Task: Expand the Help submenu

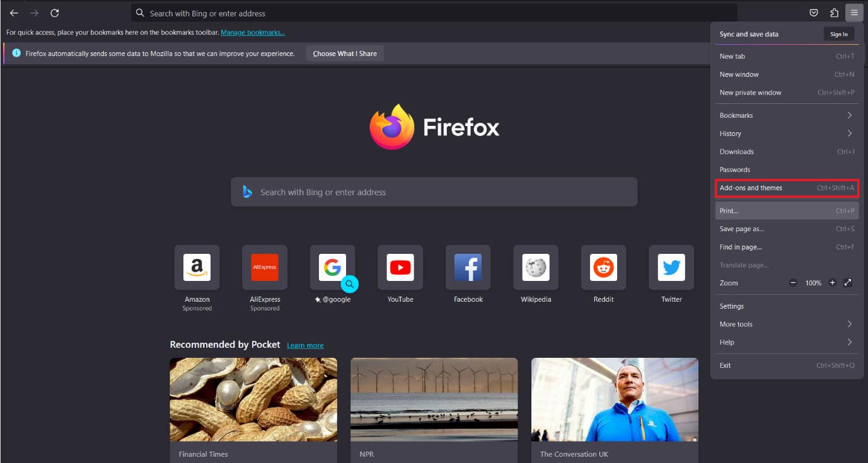Action: point(787,342)
